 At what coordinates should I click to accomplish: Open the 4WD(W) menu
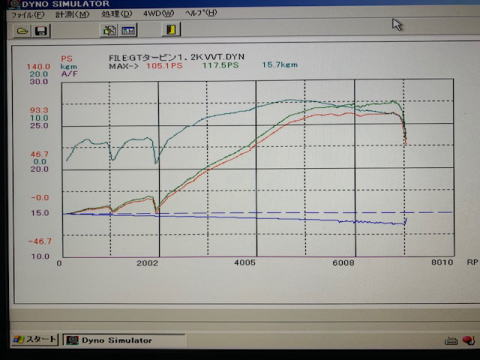(159, 13)
